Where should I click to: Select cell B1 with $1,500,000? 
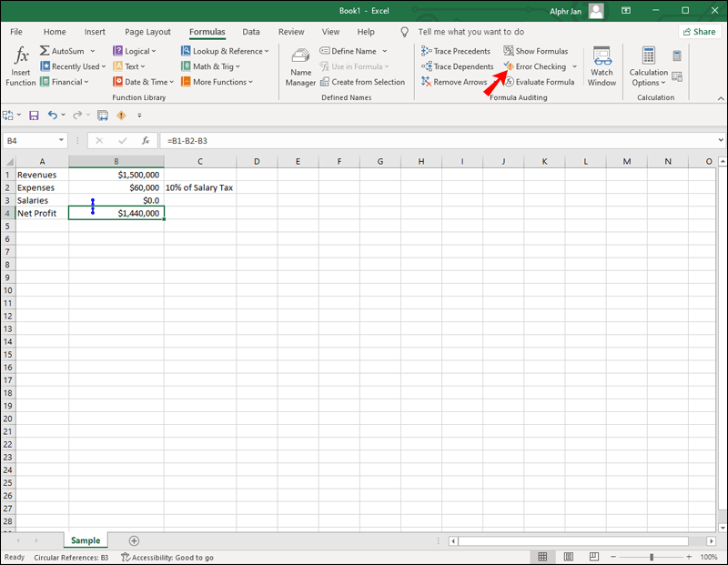click(x=116, y=175)
